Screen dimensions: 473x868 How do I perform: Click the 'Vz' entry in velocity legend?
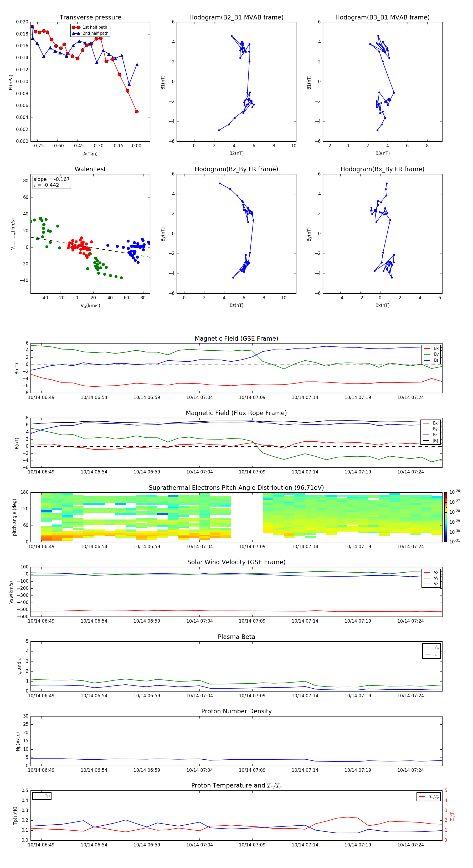pyautogui.click(x=431, y=584)
